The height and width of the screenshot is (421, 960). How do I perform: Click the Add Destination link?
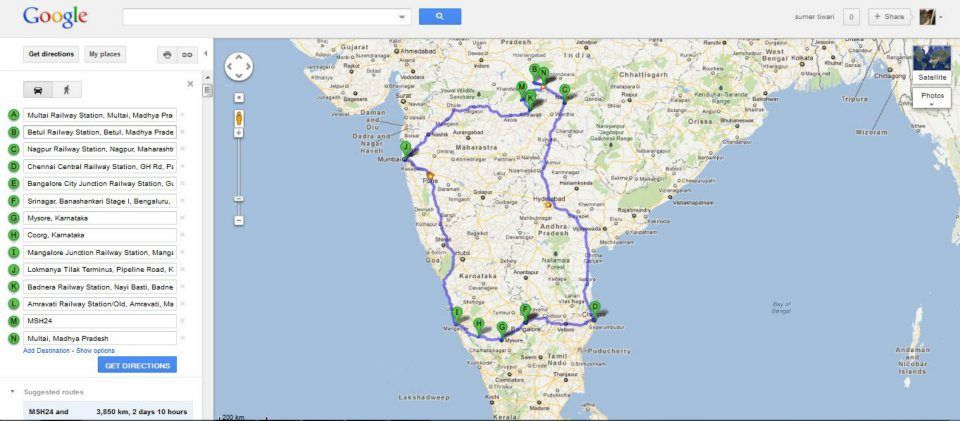[47, 351]
